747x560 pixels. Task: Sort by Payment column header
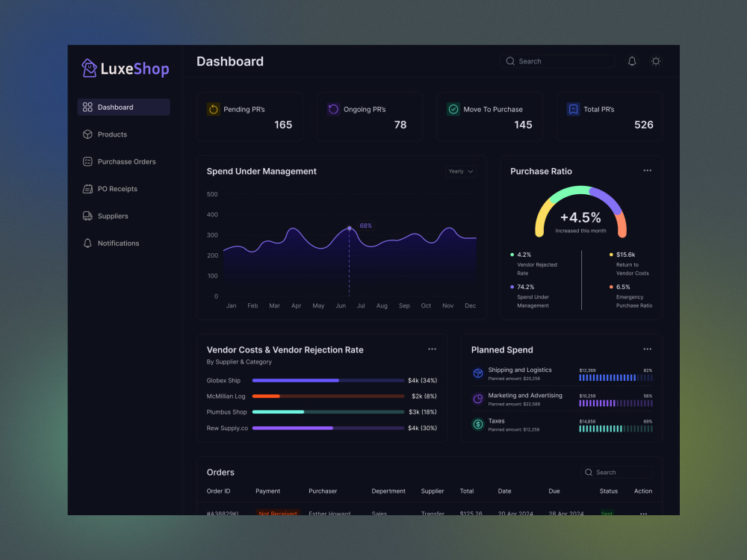pyautogui.click(x=267, y=491)
